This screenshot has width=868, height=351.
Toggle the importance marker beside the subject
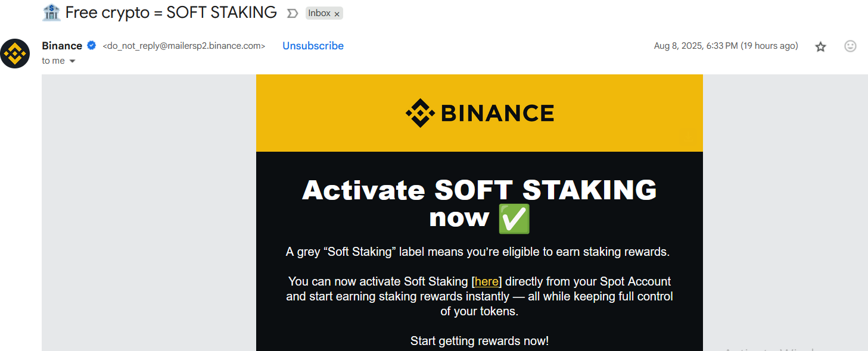coord(292,13)
